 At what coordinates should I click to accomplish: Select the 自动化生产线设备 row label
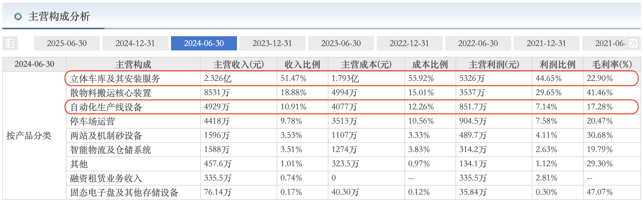106,107
